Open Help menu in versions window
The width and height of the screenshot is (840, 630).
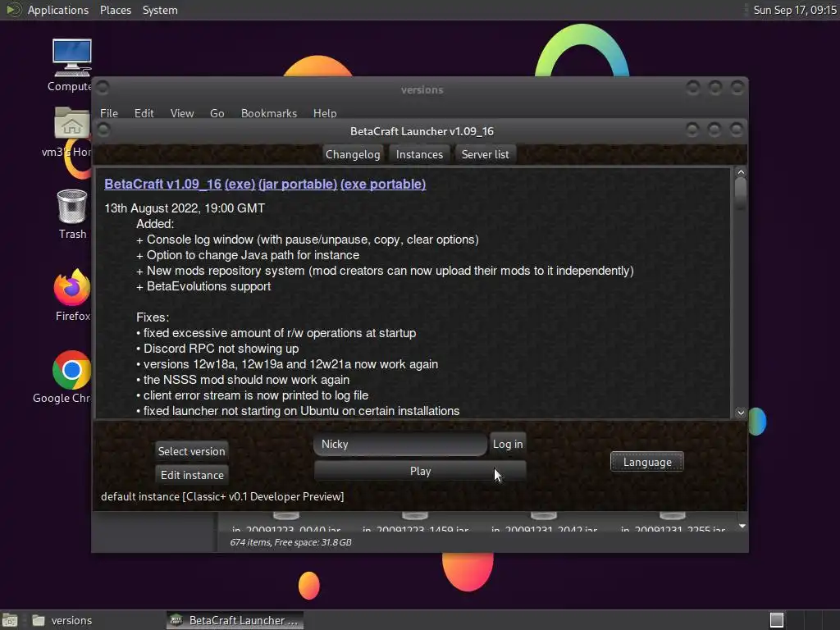pyautogui.click(x=325, y=113)
